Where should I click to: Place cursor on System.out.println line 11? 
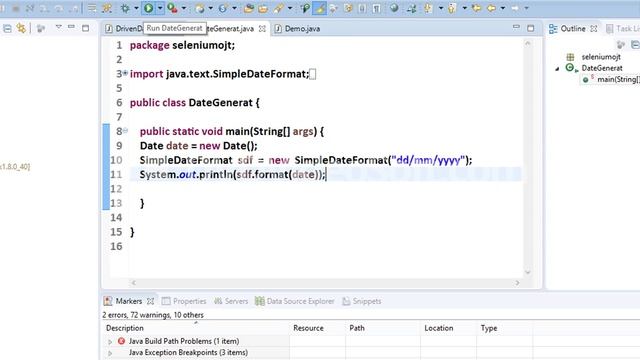pyautogui.click(x=233, y=175)
